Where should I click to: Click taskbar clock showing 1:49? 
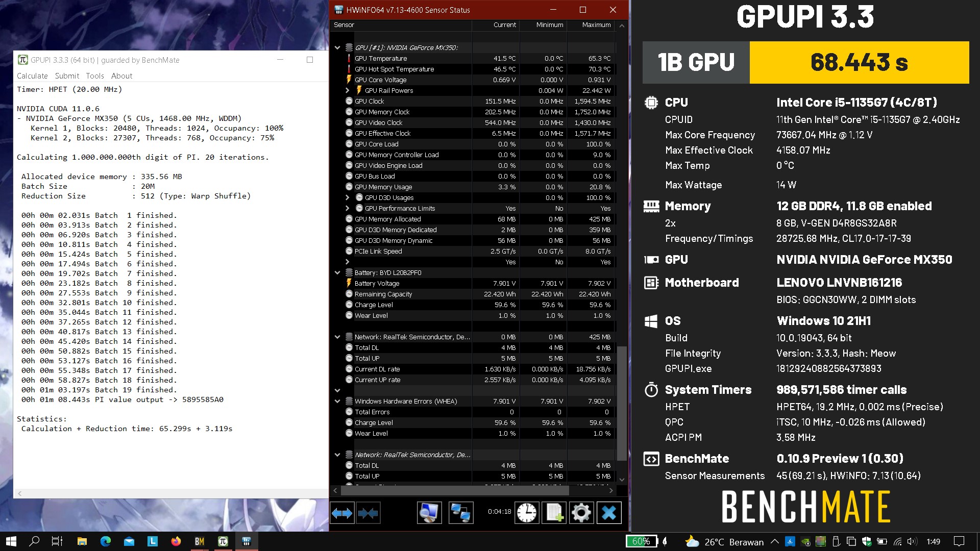tap(934, 542)
